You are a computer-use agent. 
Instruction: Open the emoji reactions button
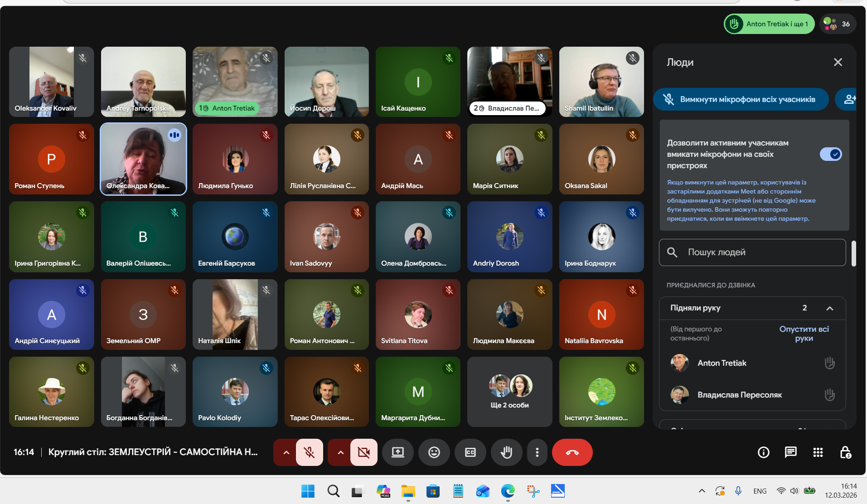[434, 452]
